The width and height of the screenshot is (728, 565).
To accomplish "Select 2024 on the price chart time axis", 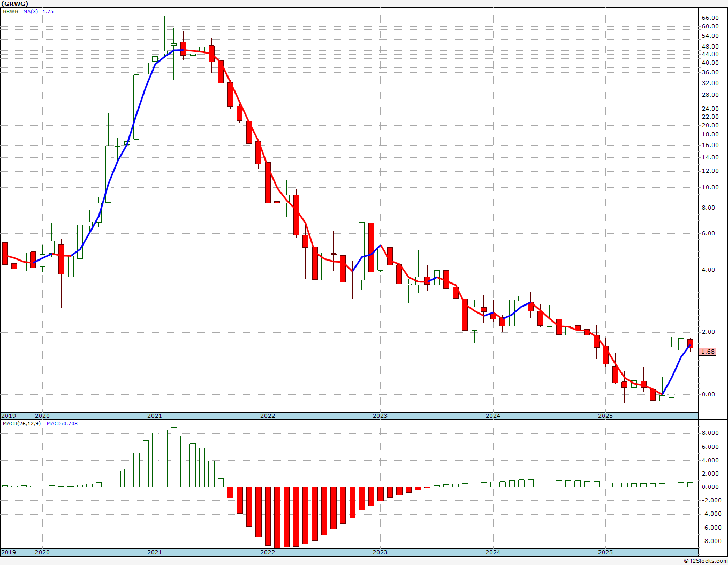I will (492, 416).
